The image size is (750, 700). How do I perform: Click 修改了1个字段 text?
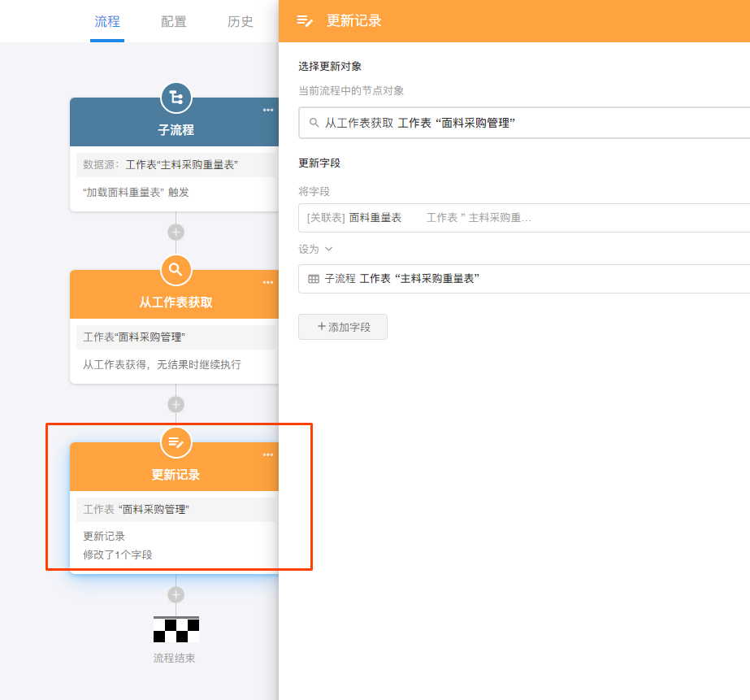click(118, 554)
